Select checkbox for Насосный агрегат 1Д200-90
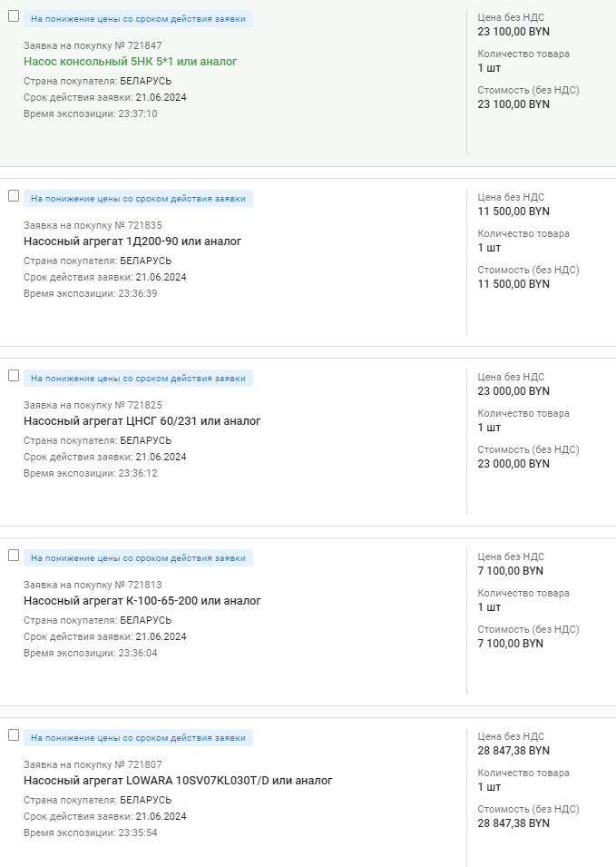Viewport: 616px width, 867px height. 14,196
